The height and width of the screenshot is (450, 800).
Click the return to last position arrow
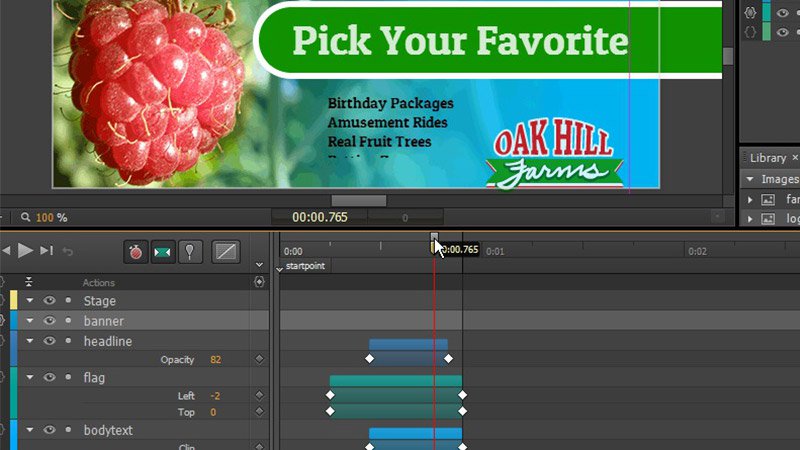[x=67, y=251]
